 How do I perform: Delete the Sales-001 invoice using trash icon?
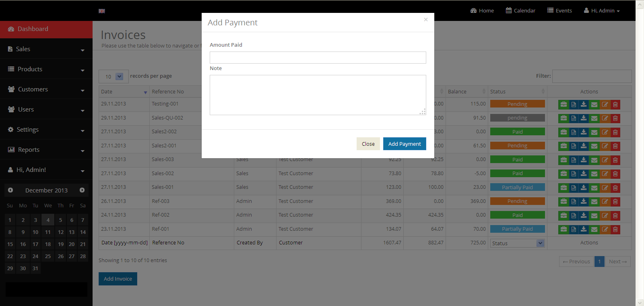click(x=615, y=188)
